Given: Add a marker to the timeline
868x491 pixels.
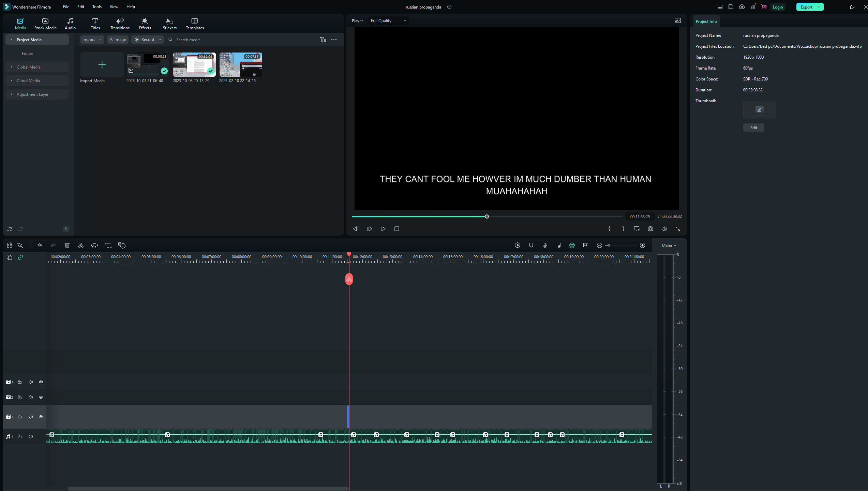Looking at the screenshot, I should coord(531,245).
